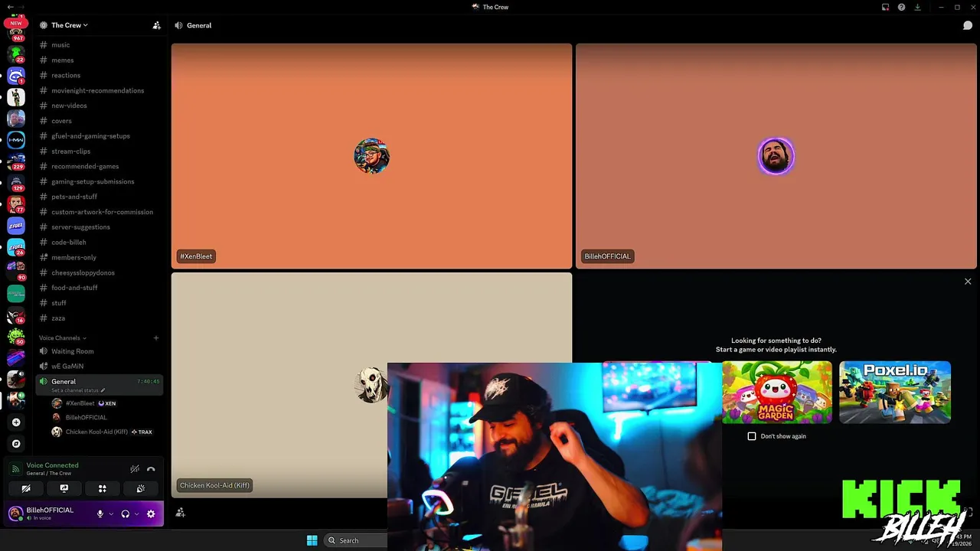Open the headphone output options arrow
This screenshot has width=980, height=551.
(x=137, y=514)
